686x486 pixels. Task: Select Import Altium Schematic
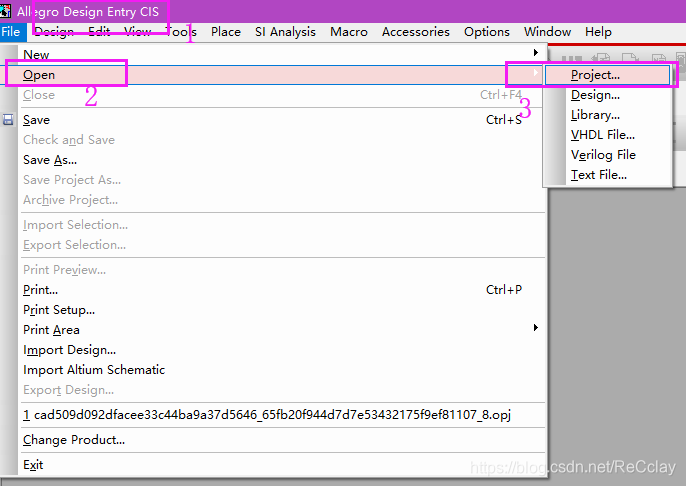pos(282,370)
